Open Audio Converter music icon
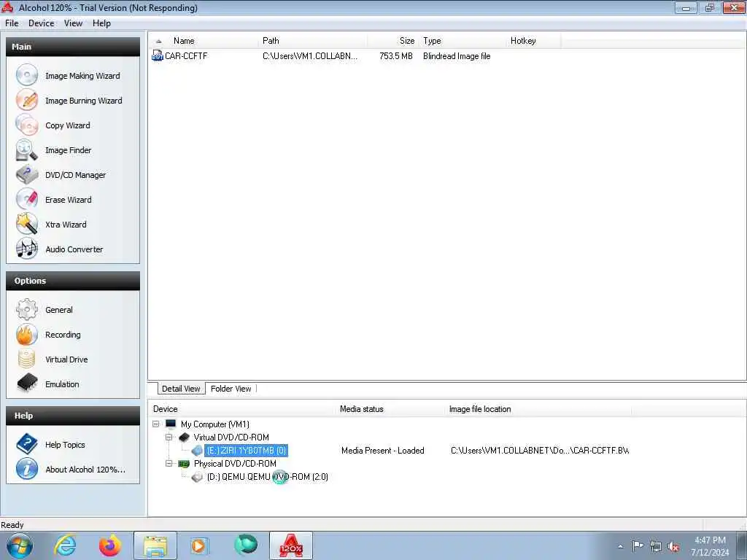The image size is (747, 560). [x=27, y=249]
